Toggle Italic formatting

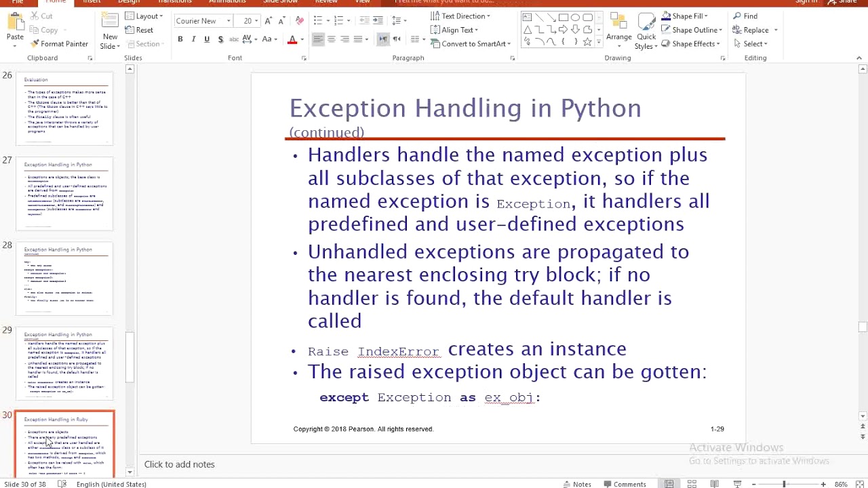pos(193,39)
